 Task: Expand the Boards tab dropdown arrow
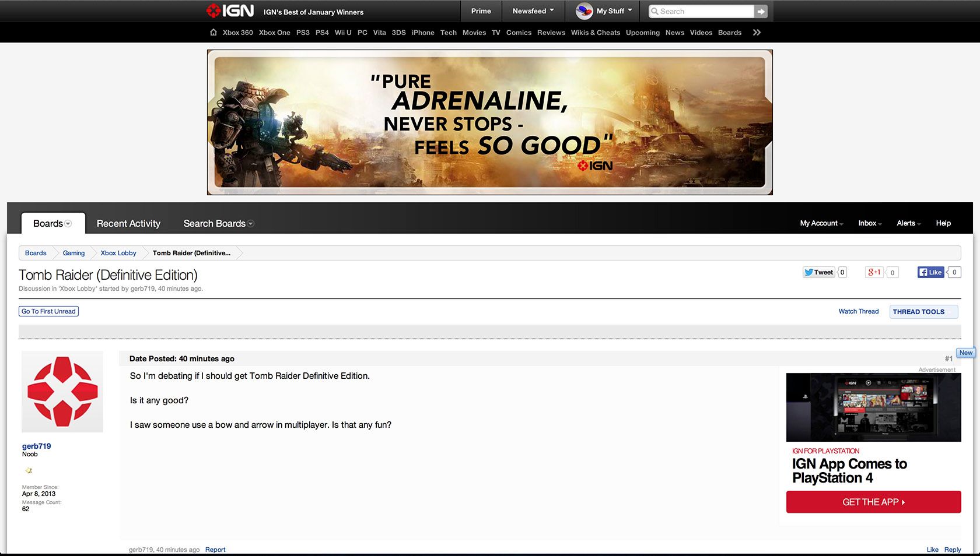(x=68, y=224)
